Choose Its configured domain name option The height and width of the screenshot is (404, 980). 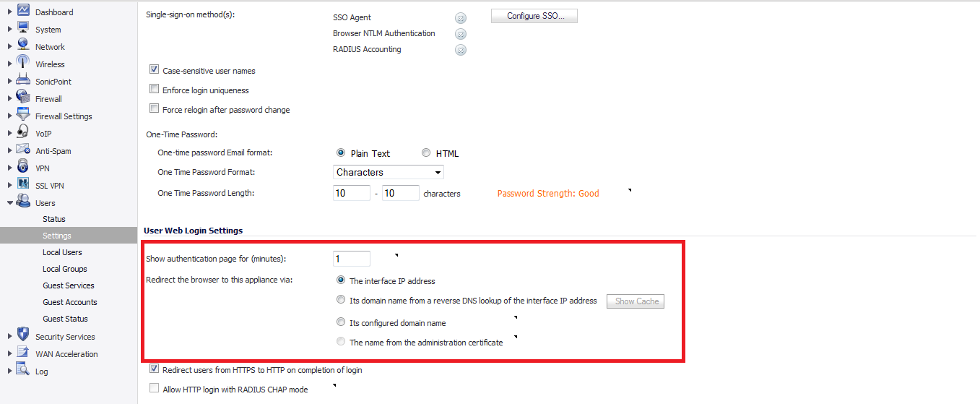coord(341,322)
